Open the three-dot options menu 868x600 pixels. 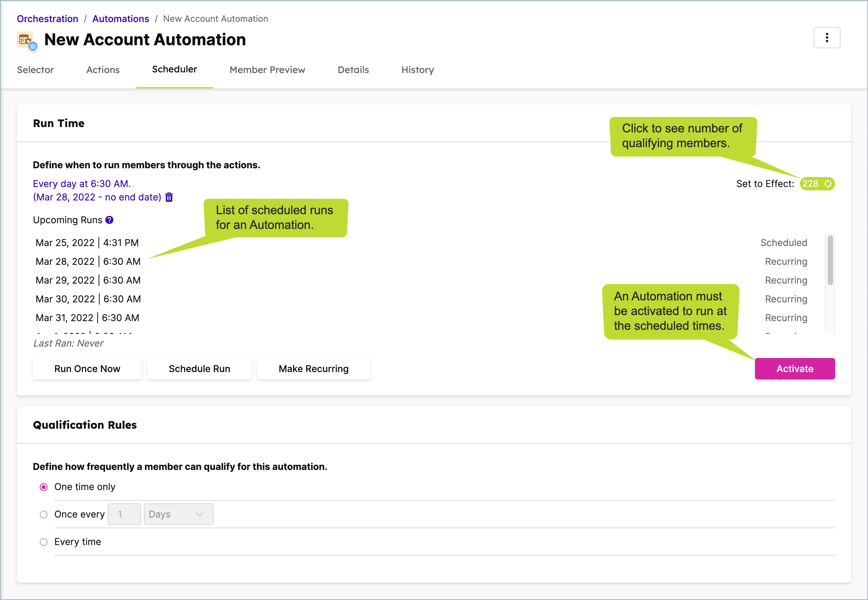[x=826, y=38]
